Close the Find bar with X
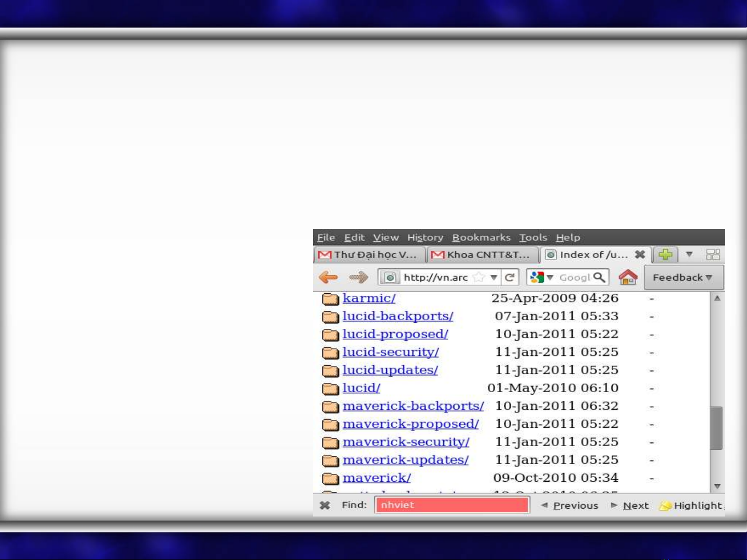Screen dimensions: 747x560 coord(325,505)
